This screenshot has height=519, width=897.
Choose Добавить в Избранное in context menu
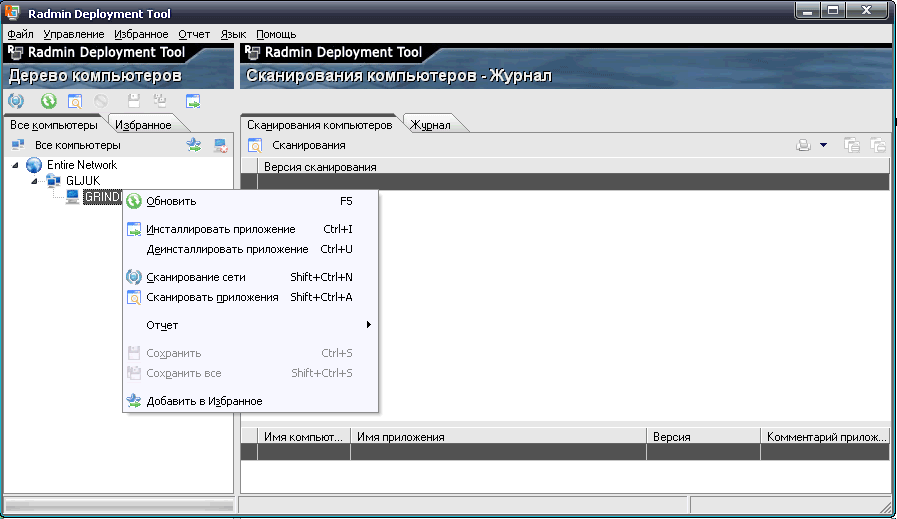click(x=251, y=401)
